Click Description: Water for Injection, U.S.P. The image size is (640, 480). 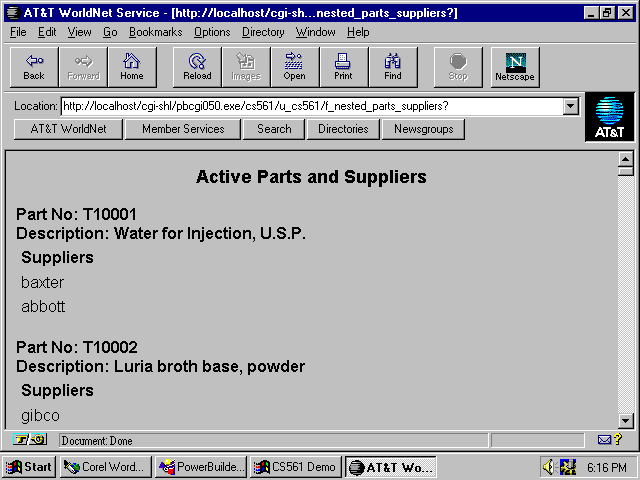pos(161,233)
